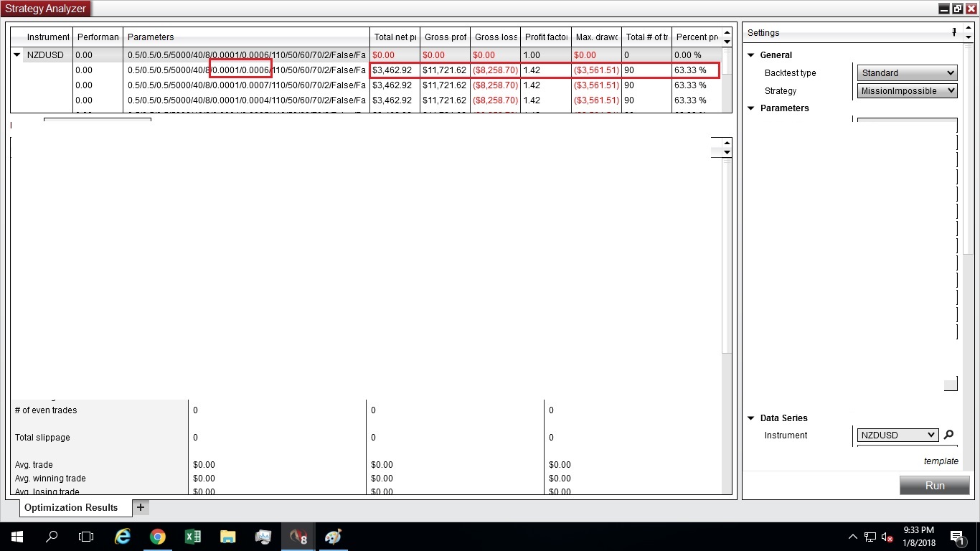Image resolution: width=980 pixels, height=551 pixels.
Task: Open the monitor-with-chart app in the taskbar
Action: point(263,537)
